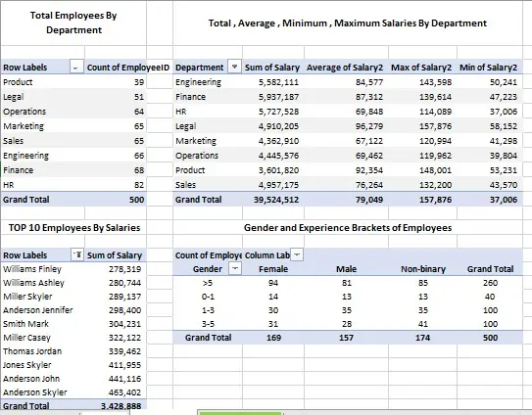
Task: Select 'TOP 10 Employees By Salaries' heading cell
Action: point(73,227)
